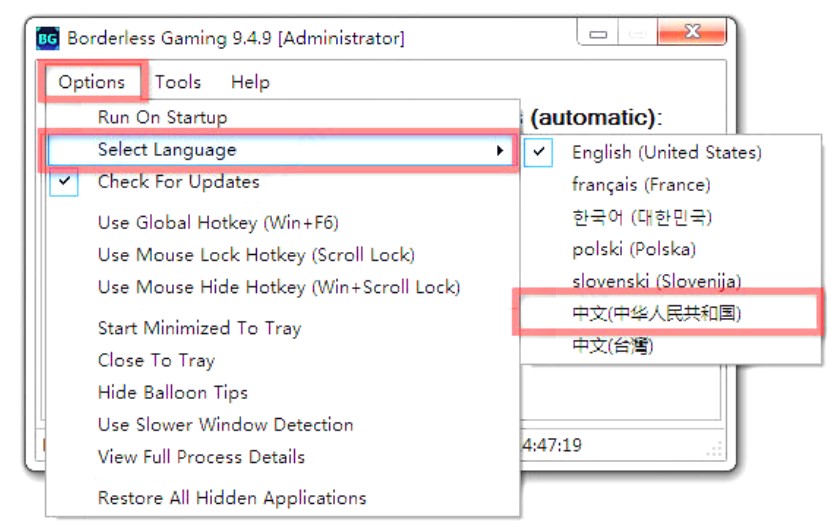
Task: Click the checkmark beside English (United States)
Action: point(538,152)
